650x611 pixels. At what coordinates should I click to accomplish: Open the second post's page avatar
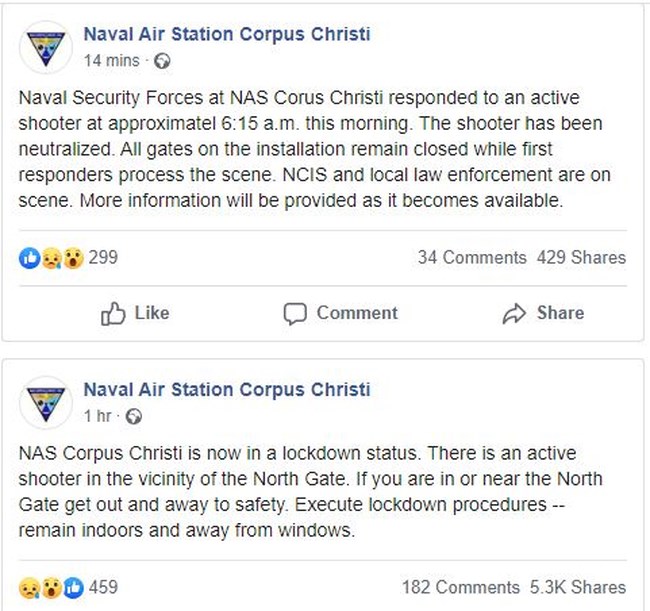coord(46,402)
